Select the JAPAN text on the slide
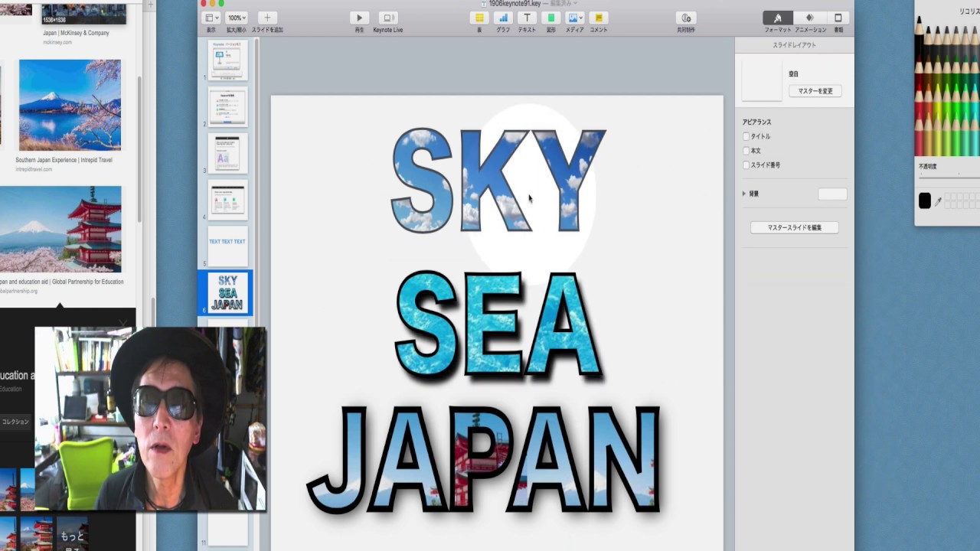The width and height of the screenshot is (980, 551). coord(484,459)
